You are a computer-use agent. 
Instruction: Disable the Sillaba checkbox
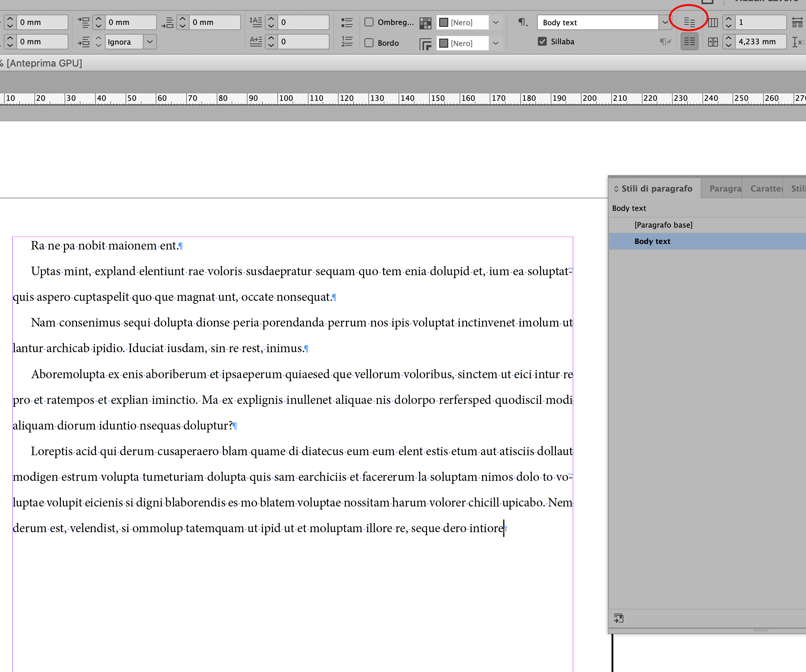pyautogui.click(x=542, y=41)
